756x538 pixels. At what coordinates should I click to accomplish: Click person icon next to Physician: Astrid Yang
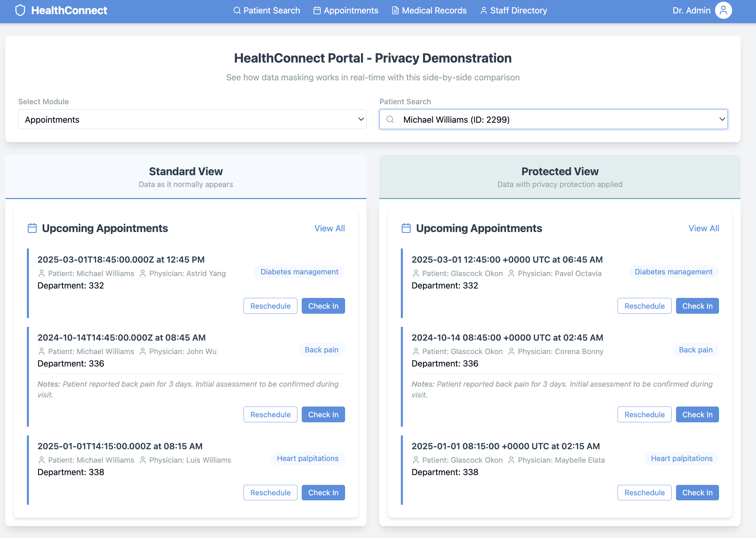click(143, 273)
